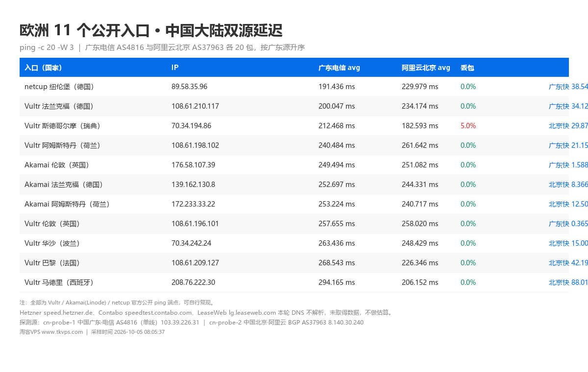Click IP address 70.34.194.86
The width and height of the screenshot is (588, 372).
[x=191, y=126]
